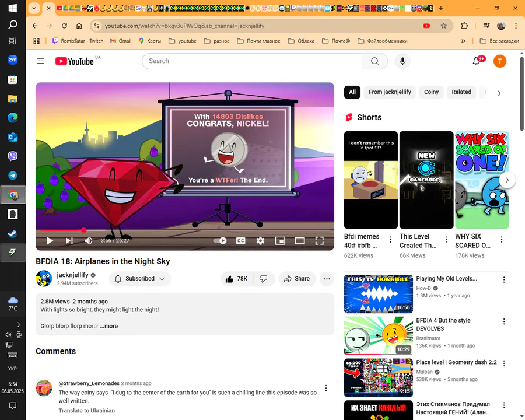The image size is (525, 420).
Task: Open the Gmail bookmark
Action: (x=121, y=41)
